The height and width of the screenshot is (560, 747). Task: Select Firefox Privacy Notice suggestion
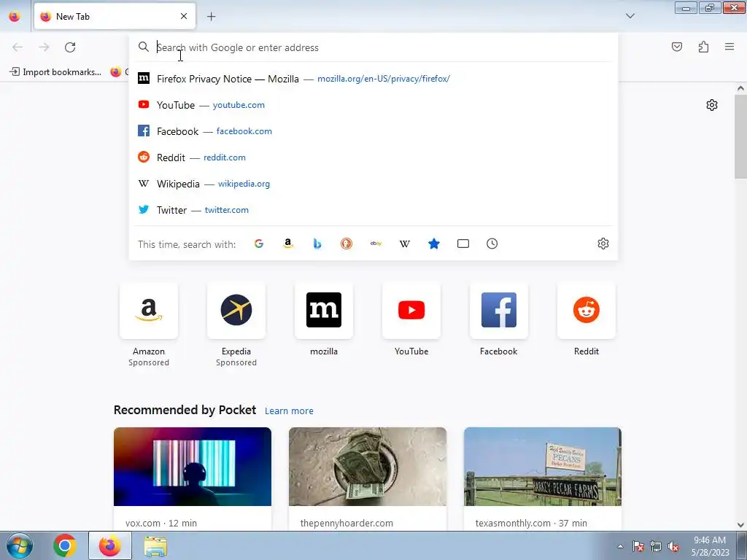point(373,79)
